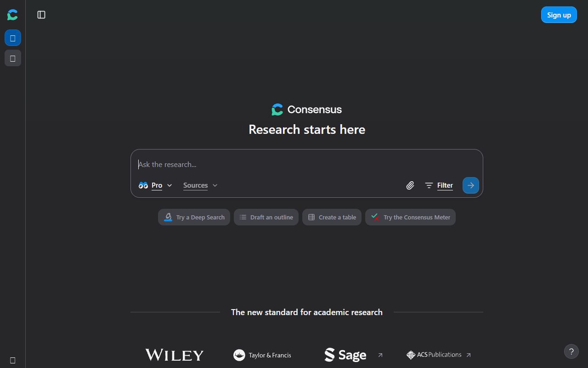The width and height of the screenshot is (588, 368).
Task: Select the blue chat icon in the sidebar
Action: point(12,38)
